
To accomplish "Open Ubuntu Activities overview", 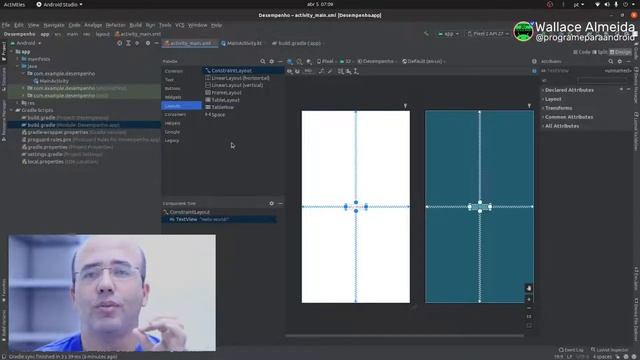I will 14,4.
